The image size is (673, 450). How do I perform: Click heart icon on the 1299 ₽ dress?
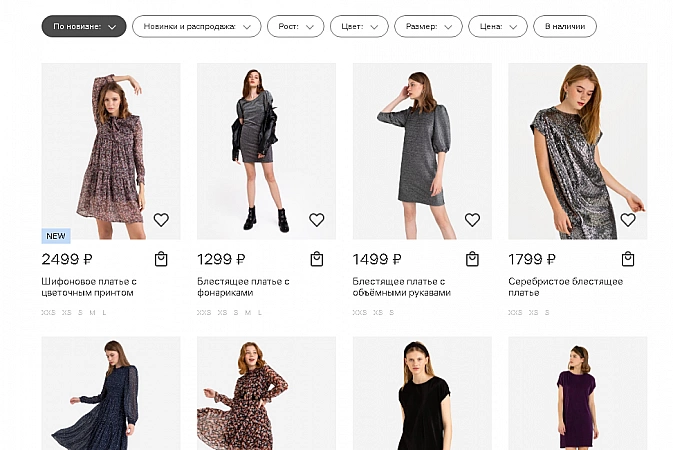coord(317,220)
